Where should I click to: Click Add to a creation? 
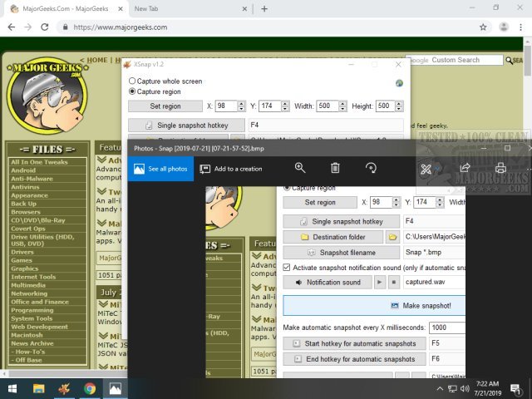click(231, 169)
